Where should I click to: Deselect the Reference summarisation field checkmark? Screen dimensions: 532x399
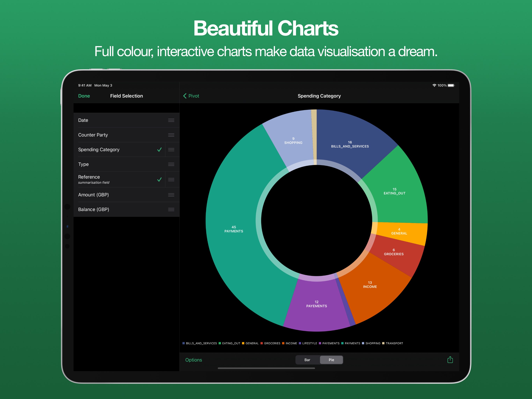[159, 179]
